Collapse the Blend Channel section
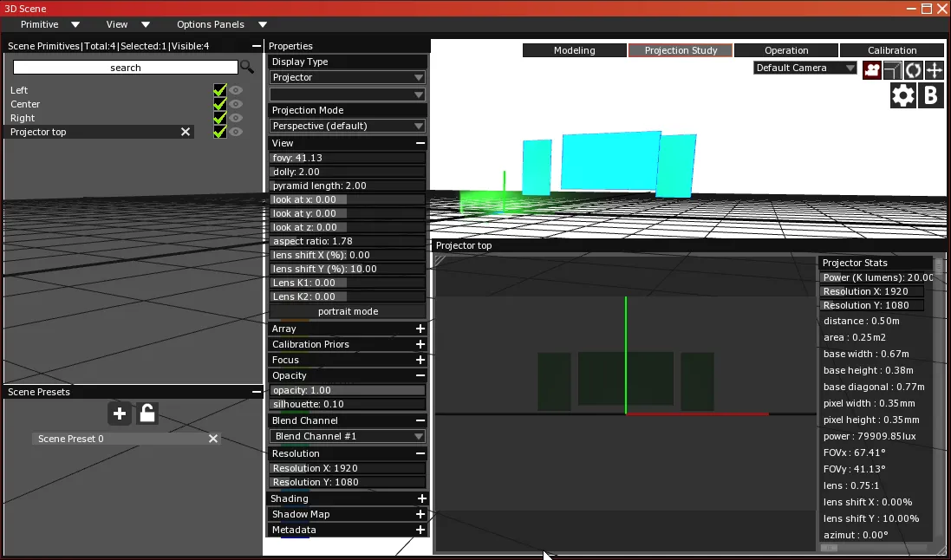The width and height of the screenshot is (951, 560). pos(420,420)
